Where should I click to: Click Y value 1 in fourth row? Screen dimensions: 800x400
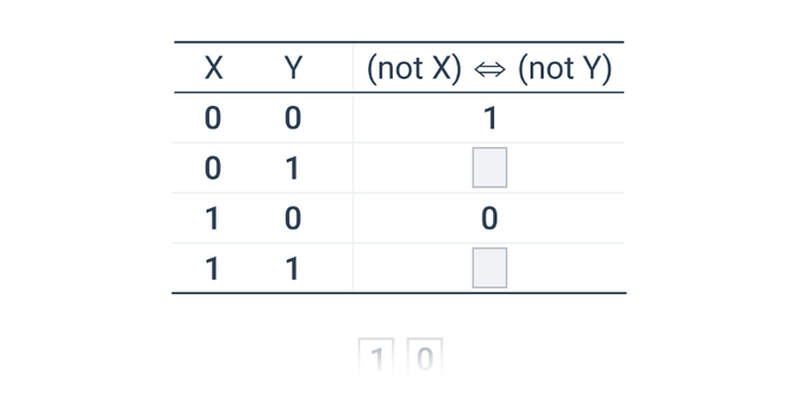click(292, 269)
